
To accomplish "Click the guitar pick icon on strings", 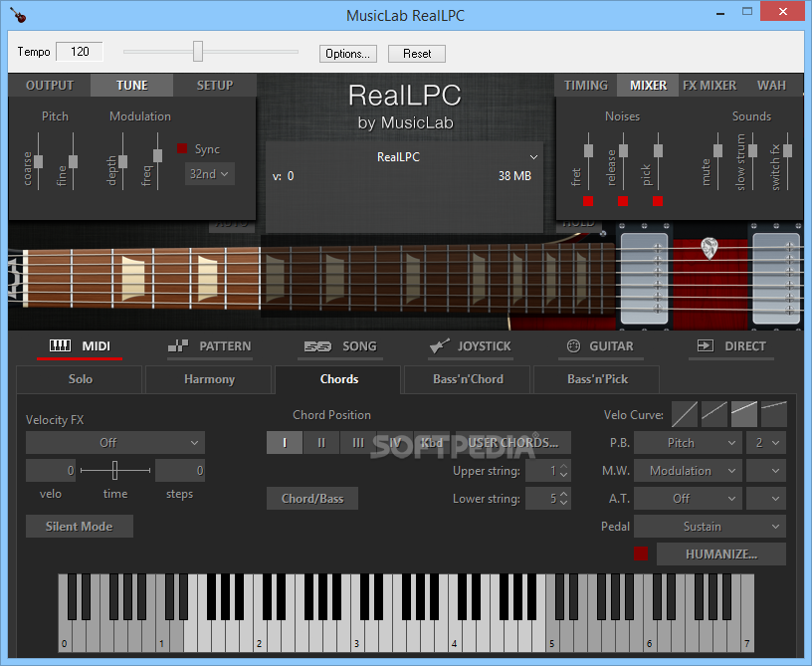I will (x=709, y=248).
